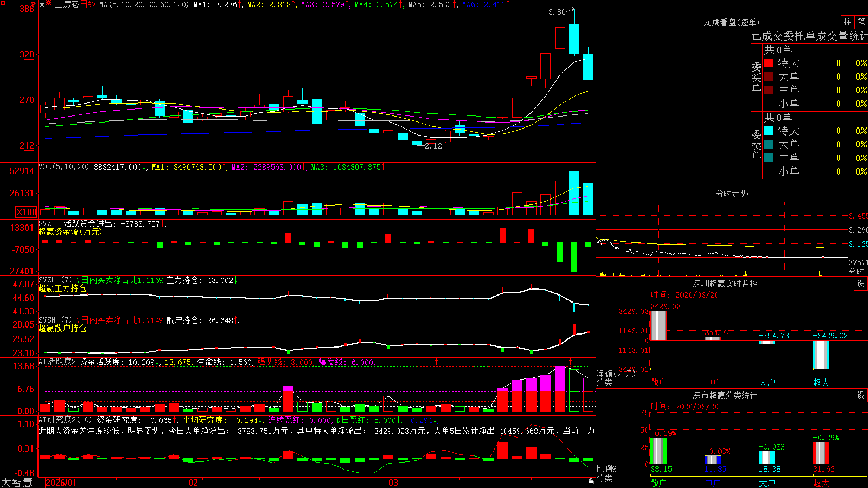Click the 超赢主力持仓 label
The width and height of the screenshot is (868, 488).
pyautogui.click(x=62, y=288)
